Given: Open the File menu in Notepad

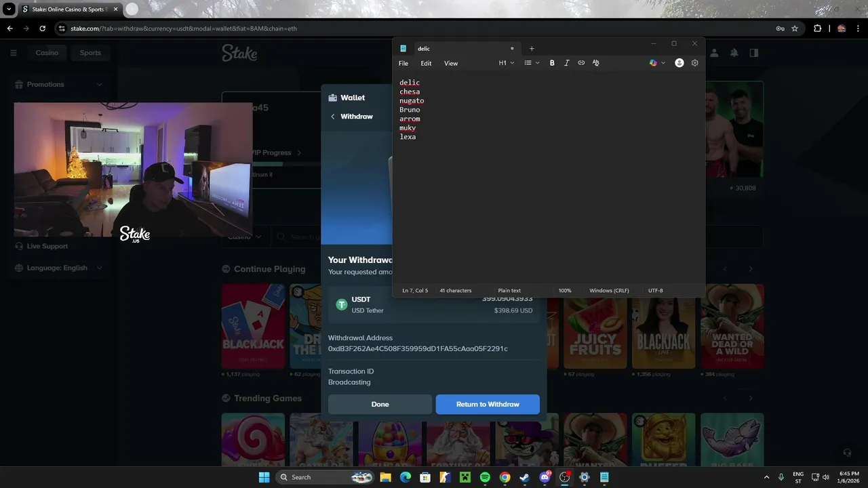Looking at the screenshot, I should tap(403, 63).
